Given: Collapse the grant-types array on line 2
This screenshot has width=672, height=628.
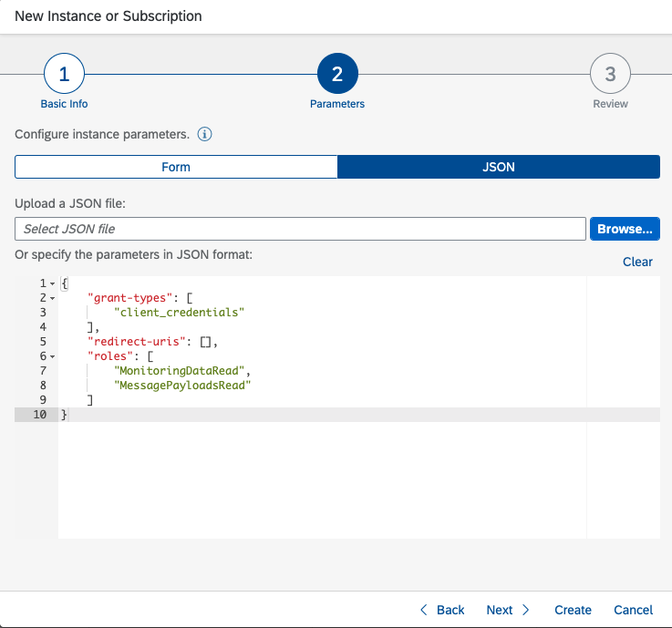Looking at the screenshot, I should 52,298.
